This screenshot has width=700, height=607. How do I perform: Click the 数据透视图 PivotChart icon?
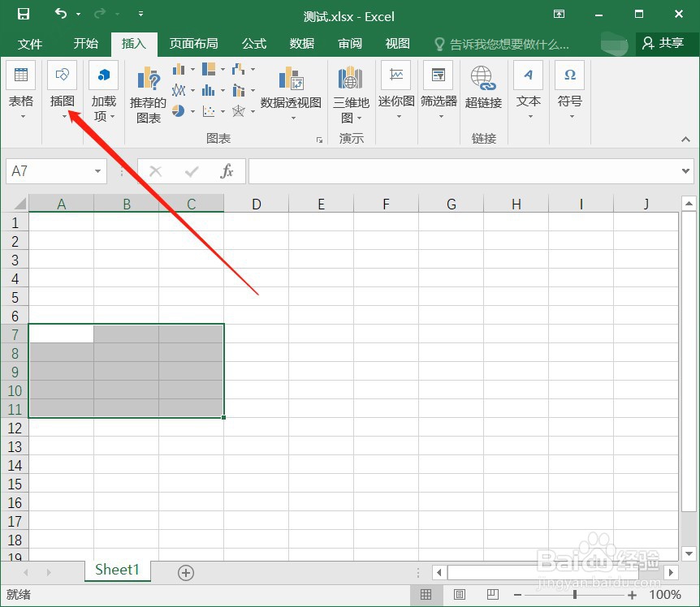[291, 78]
